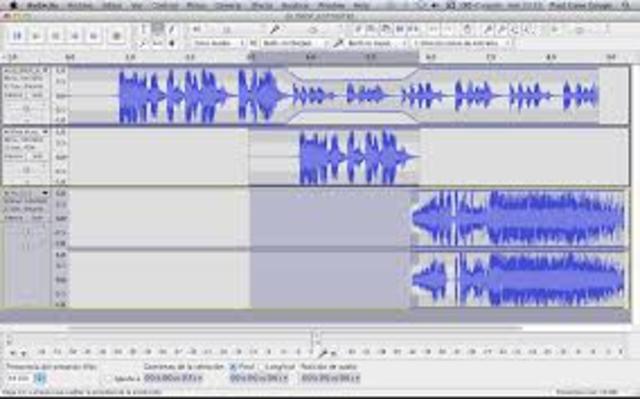Click the Cut toolbar icon
Viewport: 640px width, 399px height.
(x=358, y=29)
